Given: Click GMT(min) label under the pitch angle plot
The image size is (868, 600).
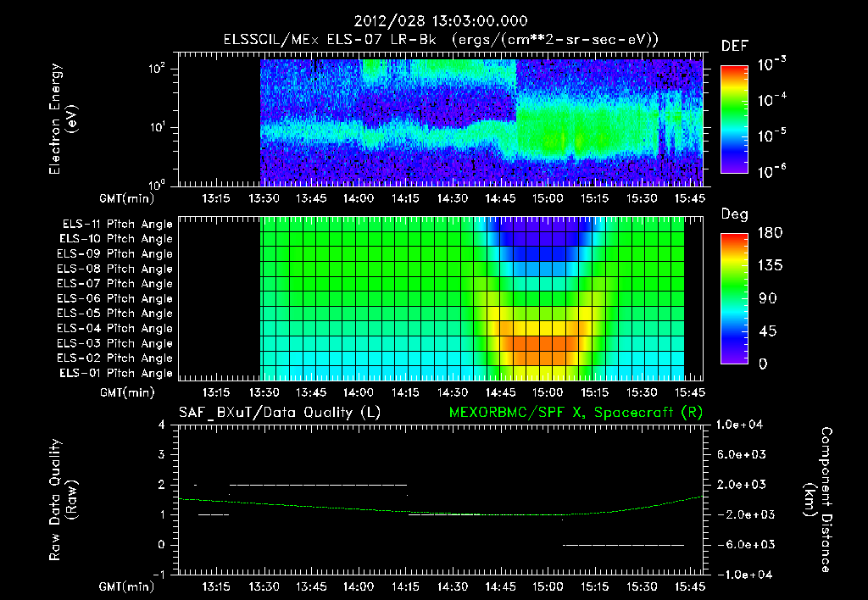Looking at the screenshot, I should [127, 392].
